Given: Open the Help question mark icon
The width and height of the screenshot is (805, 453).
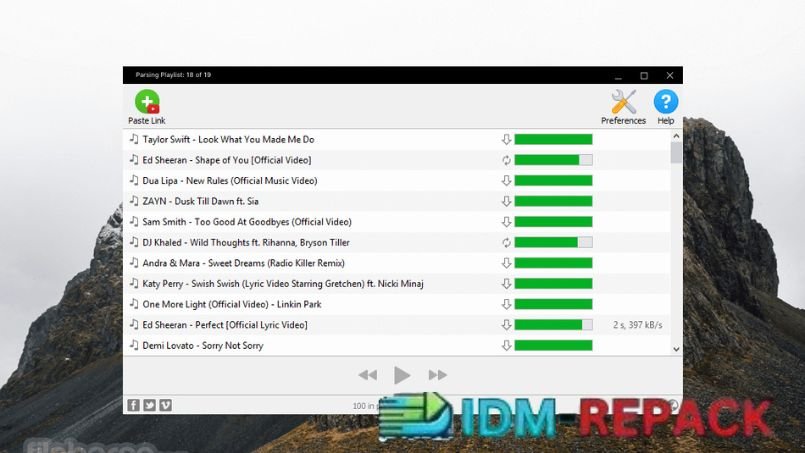Looking at the screenshot, I should [666, 107].
